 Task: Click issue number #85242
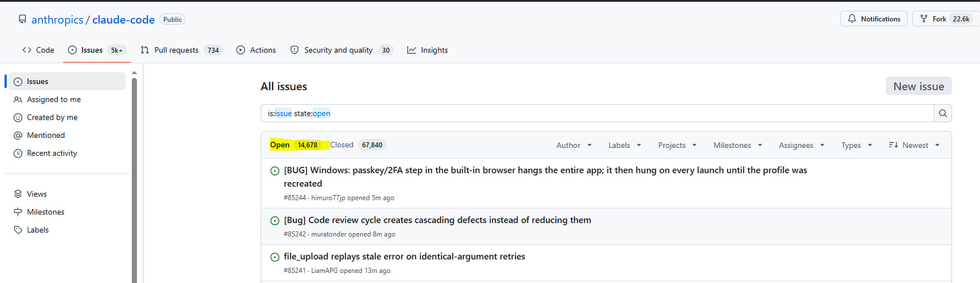[295, 235]
